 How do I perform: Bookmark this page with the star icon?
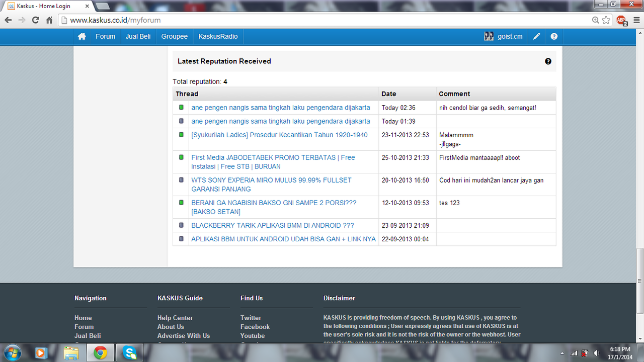tap(606, 20)
